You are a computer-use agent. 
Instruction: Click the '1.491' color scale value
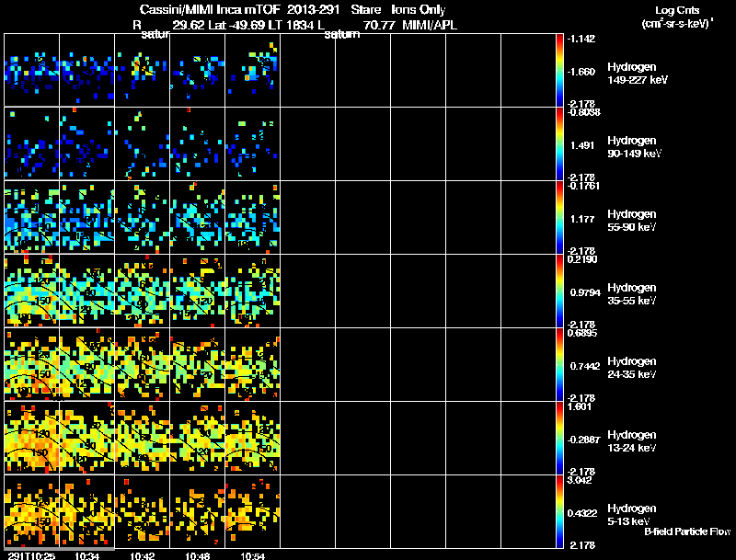[x=582, y=145]
